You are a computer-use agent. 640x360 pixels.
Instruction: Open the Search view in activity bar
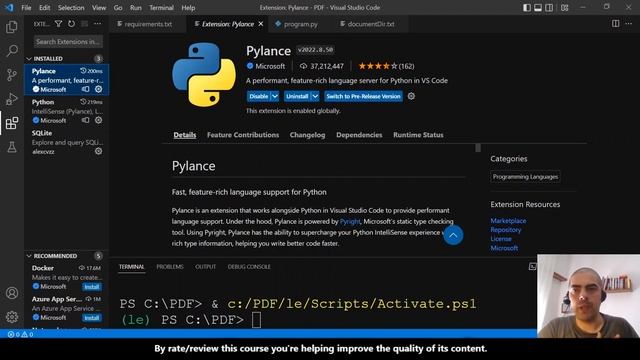(x=12, y=51)
